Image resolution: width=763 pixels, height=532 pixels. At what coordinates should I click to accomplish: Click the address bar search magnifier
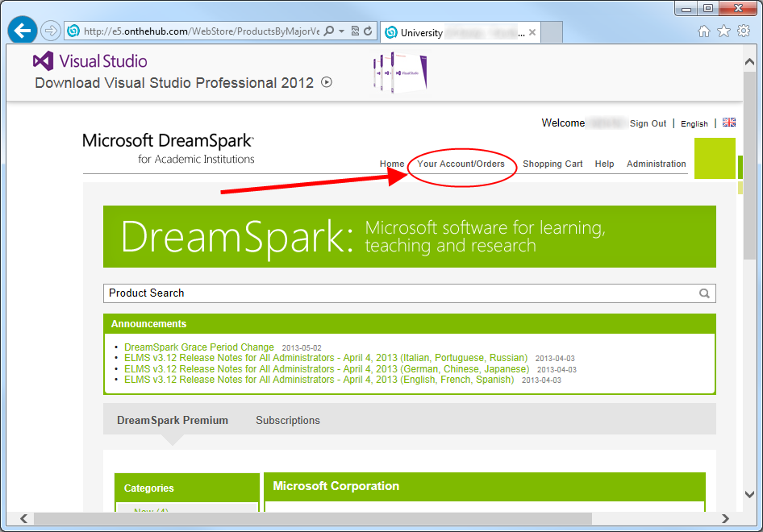329,31
